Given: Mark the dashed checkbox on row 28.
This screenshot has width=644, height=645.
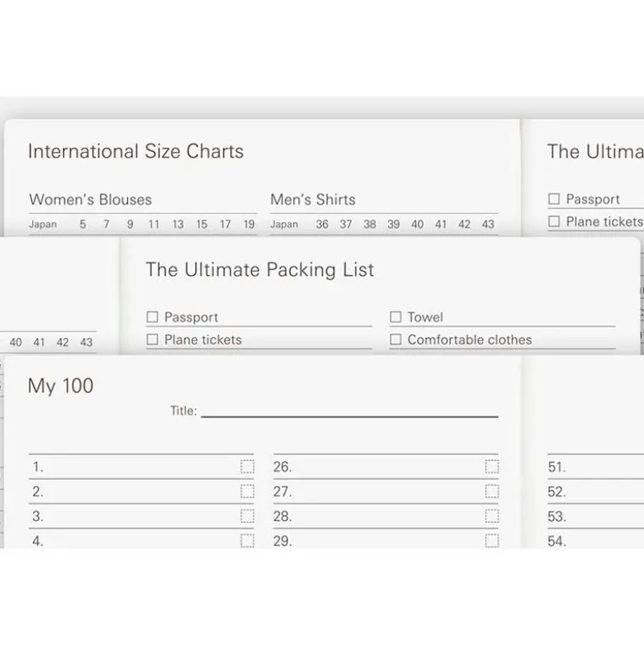Looking at the screenshot, I should 492,516.
